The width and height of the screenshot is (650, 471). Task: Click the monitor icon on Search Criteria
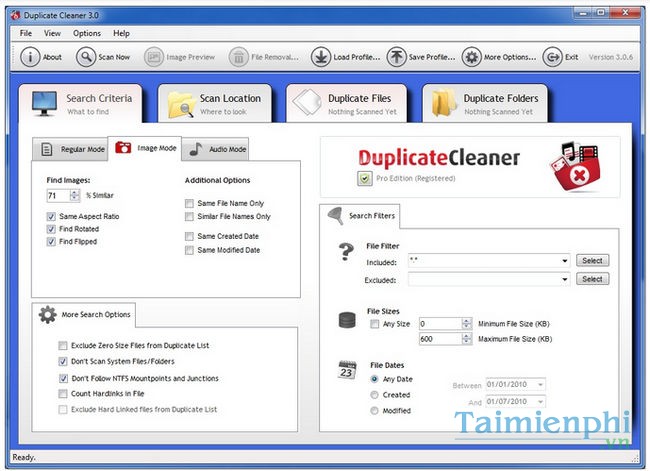pos(44,104)
